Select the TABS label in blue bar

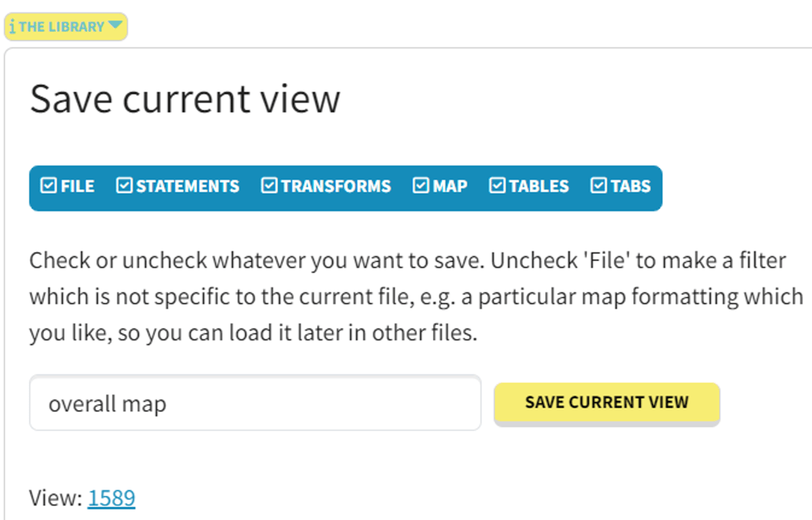coord(631,186)
